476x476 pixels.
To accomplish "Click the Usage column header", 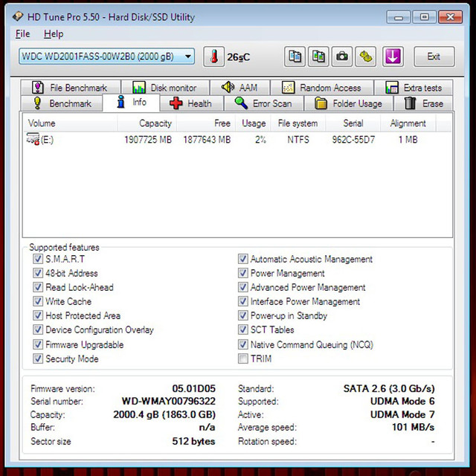I will tap(253, 123).
